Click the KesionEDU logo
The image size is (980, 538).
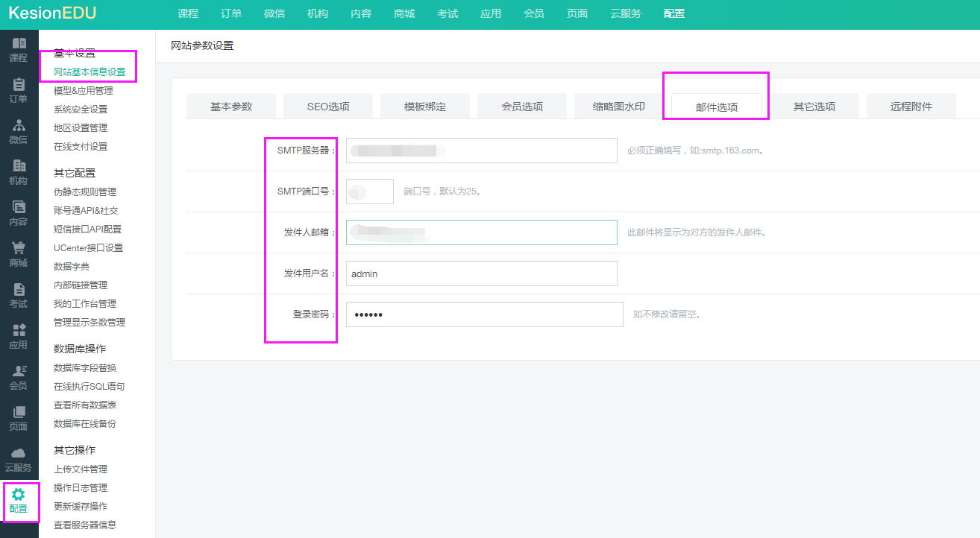click(52, 13)
